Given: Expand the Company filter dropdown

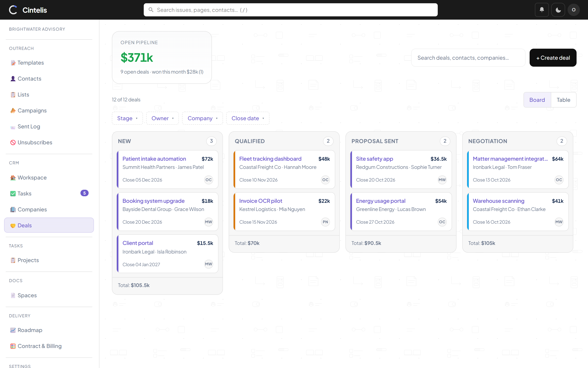Looking at the screenshot, I should click(x=202, y=118).
